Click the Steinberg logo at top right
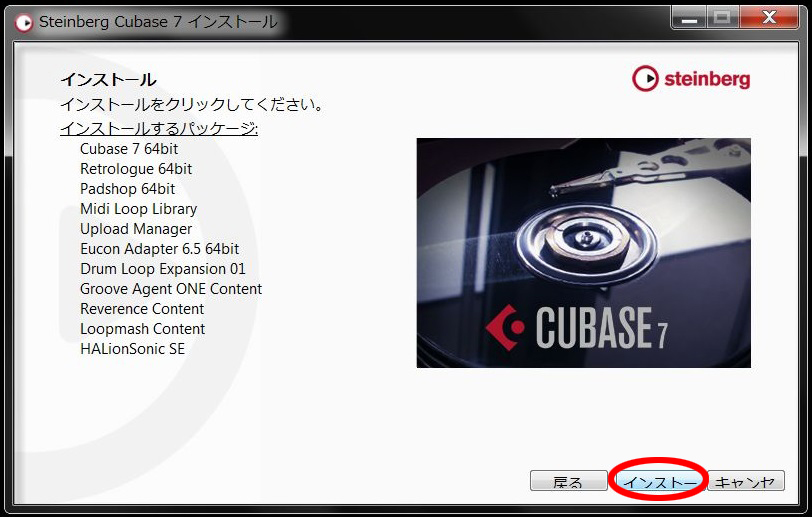The image size is (812, 517). pos(691,79)
